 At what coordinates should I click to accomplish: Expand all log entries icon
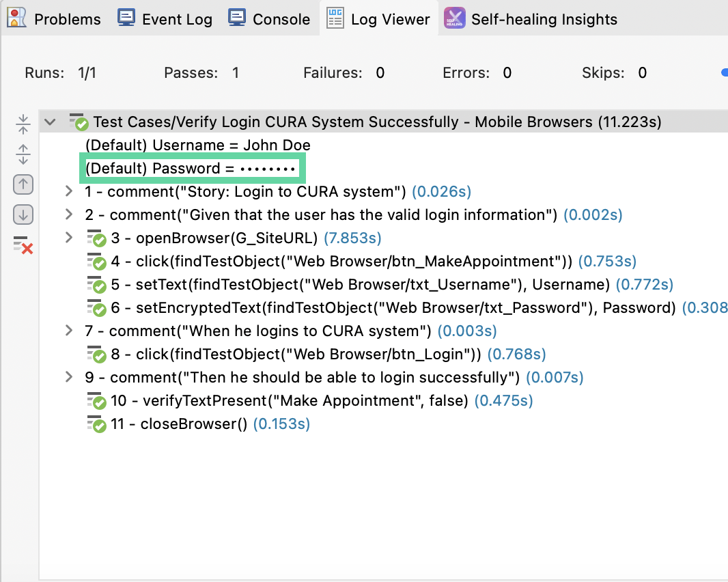23,154
